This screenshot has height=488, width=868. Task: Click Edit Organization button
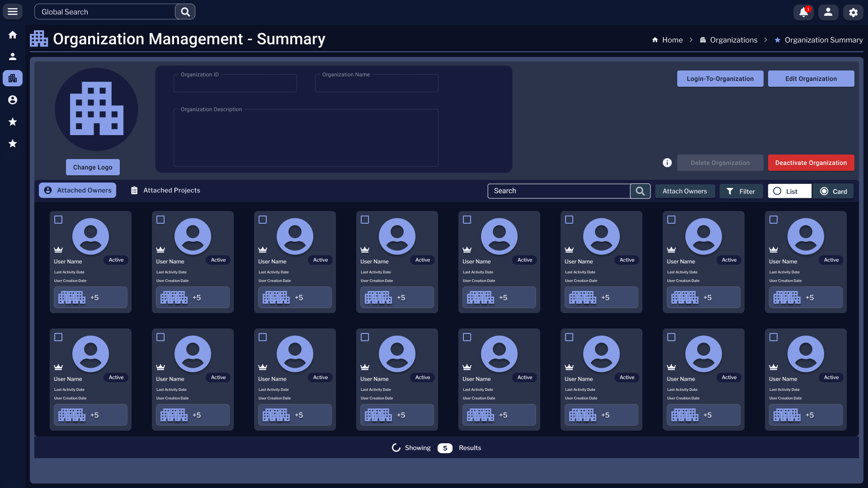tap(811, 79)
